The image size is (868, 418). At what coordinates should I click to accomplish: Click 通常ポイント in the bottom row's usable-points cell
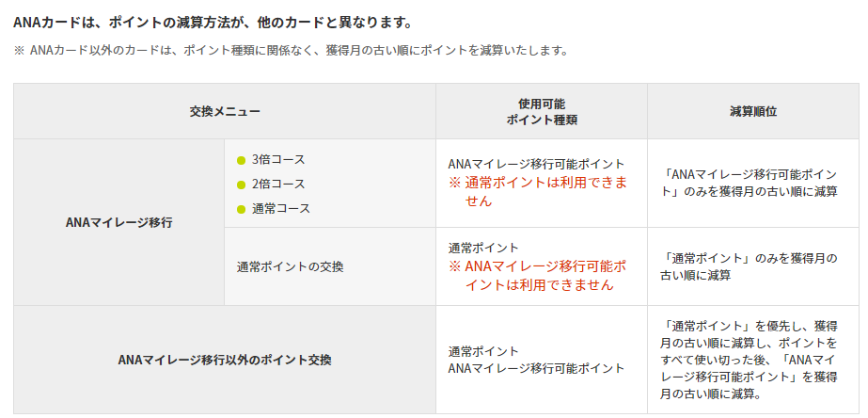pos(483,350)
